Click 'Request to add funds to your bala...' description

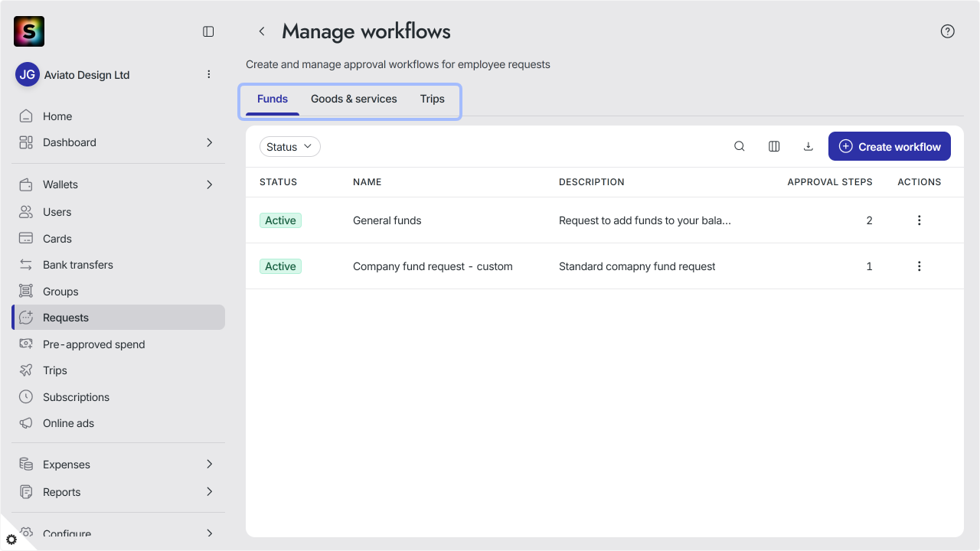645,220
